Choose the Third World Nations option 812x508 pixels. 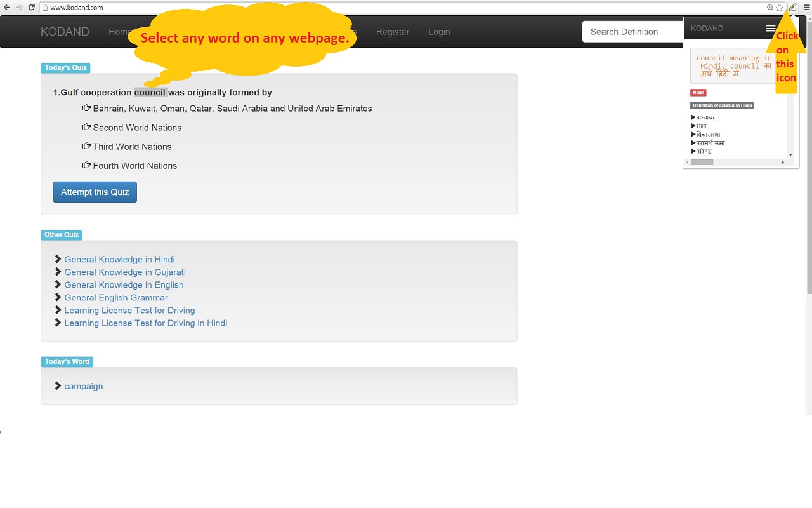coord(132,147)
